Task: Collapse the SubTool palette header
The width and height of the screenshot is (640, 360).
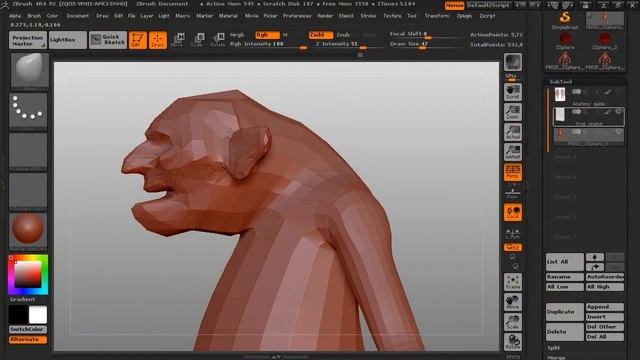Action: coord(560,82)
